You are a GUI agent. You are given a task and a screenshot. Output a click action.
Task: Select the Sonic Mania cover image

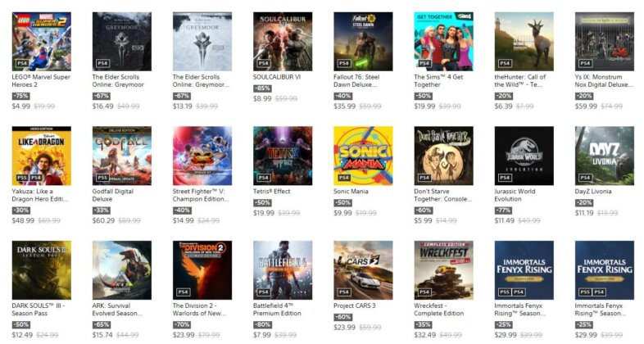click(363, 156)
